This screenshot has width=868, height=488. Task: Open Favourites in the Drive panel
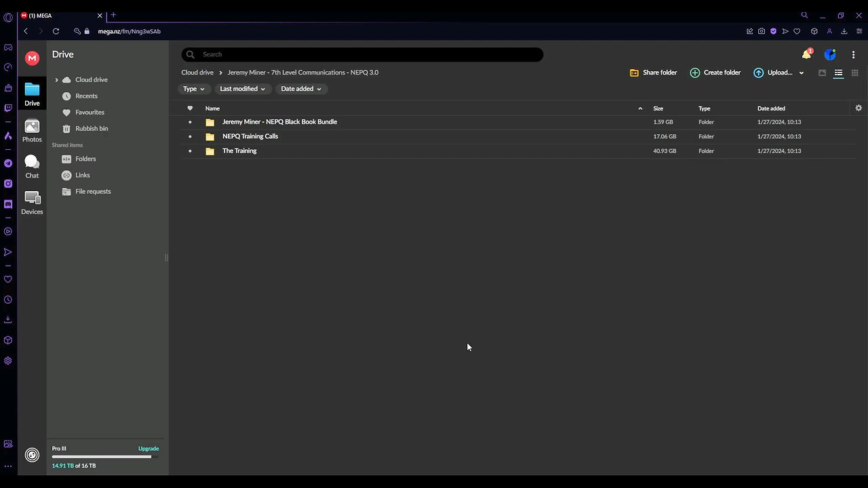[90, 113]
